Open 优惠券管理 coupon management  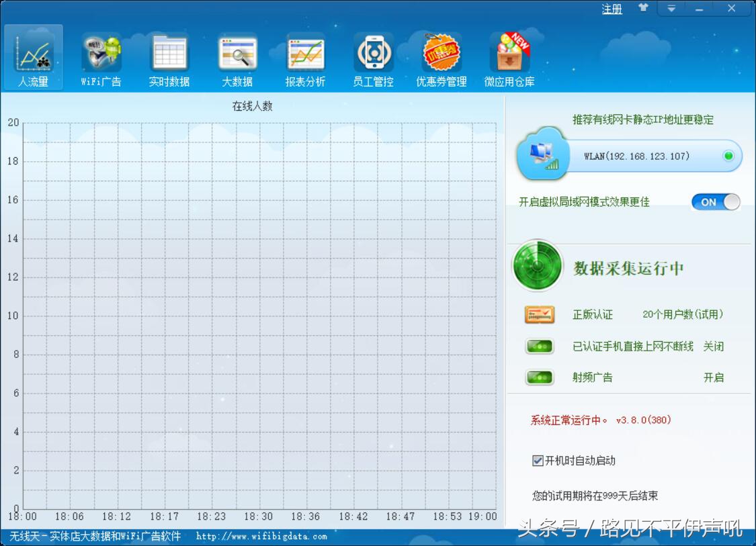tap(441, 57)
